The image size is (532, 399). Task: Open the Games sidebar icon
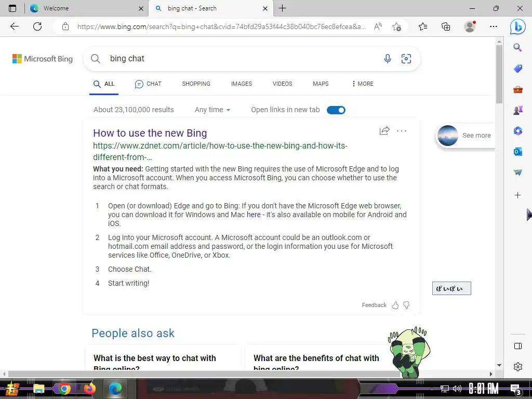(518, 110)
